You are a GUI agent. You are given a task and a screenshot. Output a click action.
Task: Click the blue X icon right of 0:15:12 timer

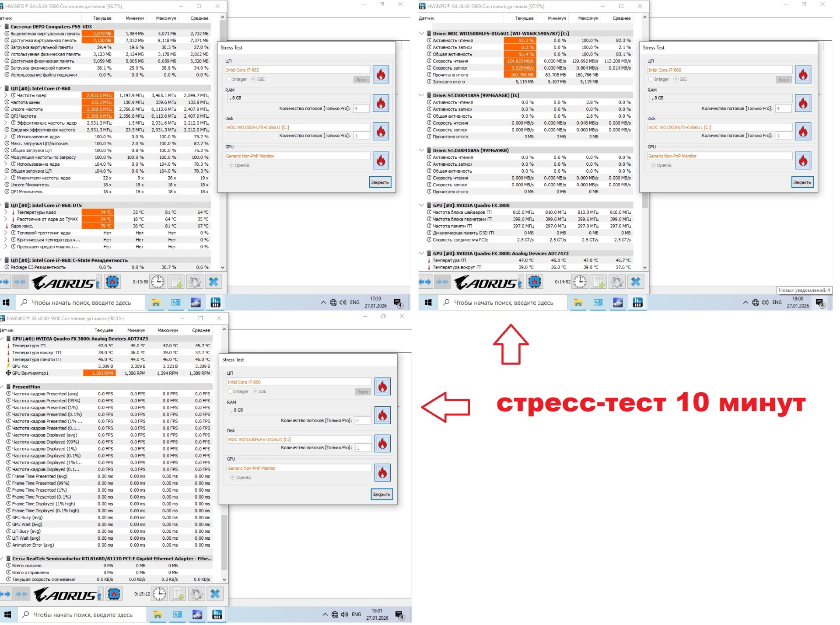click(x=215, y=594)
